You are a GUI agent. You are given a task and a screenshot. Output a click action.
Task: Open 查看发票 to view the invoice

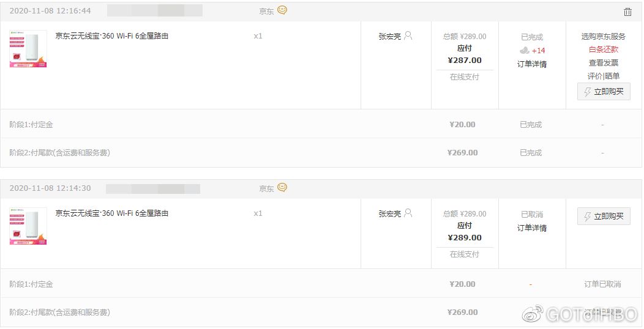603,63
